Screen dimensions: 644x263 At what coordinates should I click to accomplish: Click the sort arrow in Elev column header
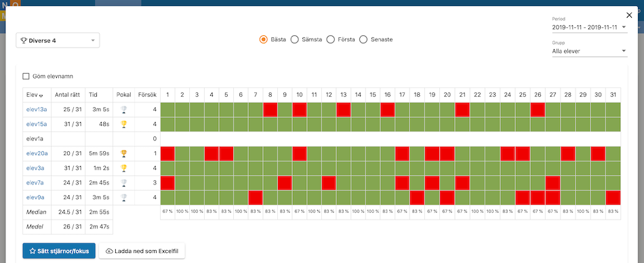click(x=41, y=95)
